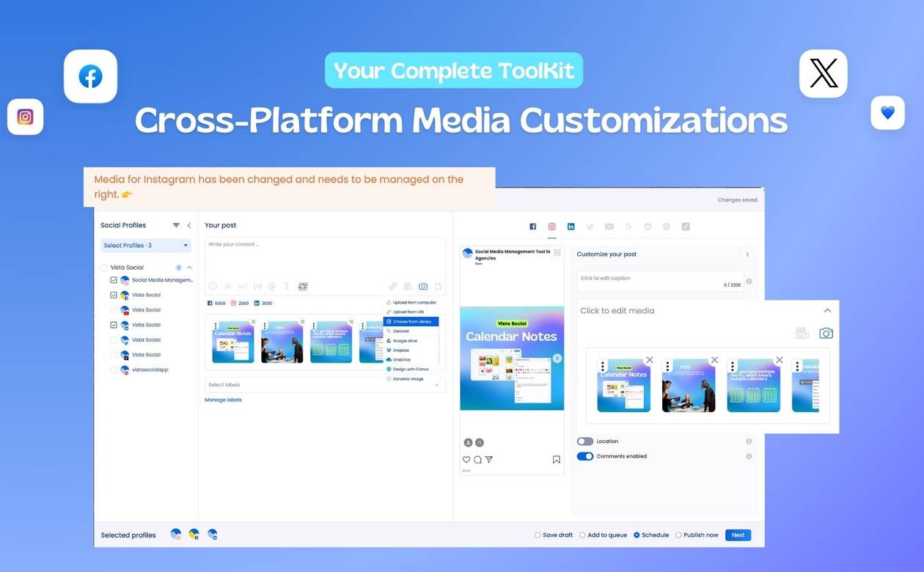Open the Select labels dropdown
924x572 pixels.
pos(325,385)
